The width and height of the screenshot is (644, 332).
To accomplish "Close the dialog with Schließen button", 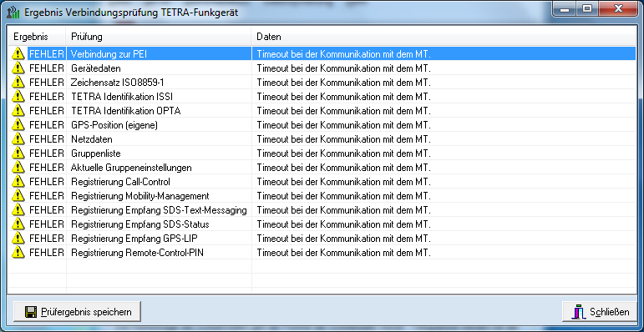I will (x=599, y=312).
